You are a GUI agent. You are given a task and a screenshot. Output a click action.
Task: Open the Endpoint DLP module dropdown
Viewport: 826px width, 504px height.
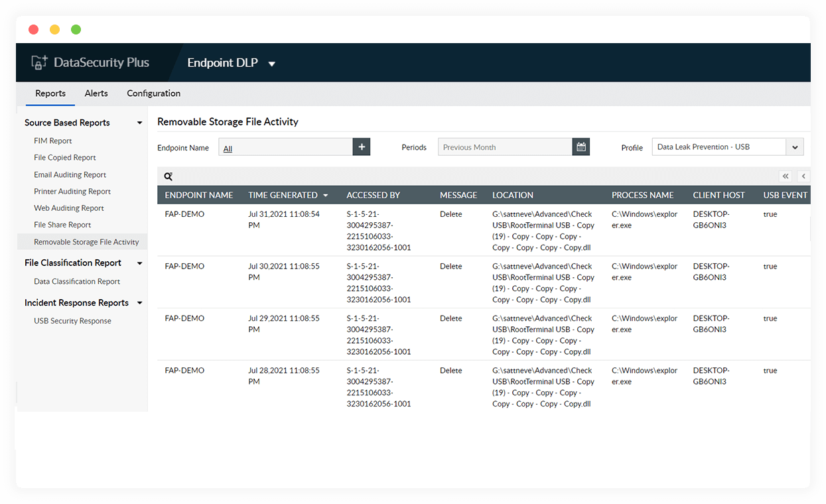click(271, 64)
